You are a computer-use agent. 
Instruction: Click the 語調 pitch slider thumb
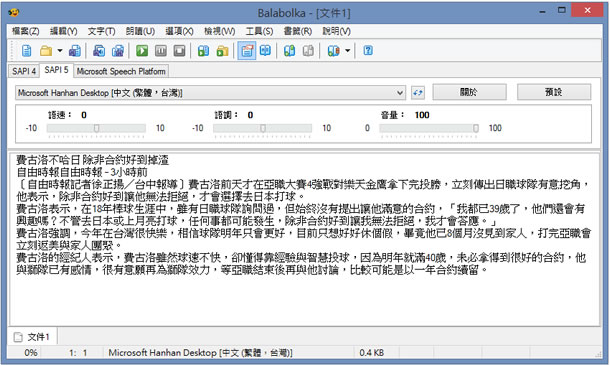pyautogui.click(x=263, y=128)
